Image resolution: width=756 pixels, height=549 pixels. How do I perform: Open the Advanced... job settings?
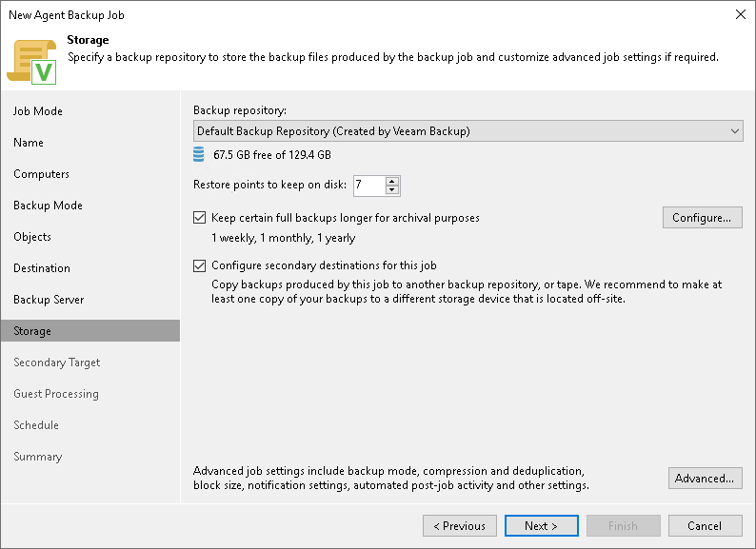coord(705,479)
